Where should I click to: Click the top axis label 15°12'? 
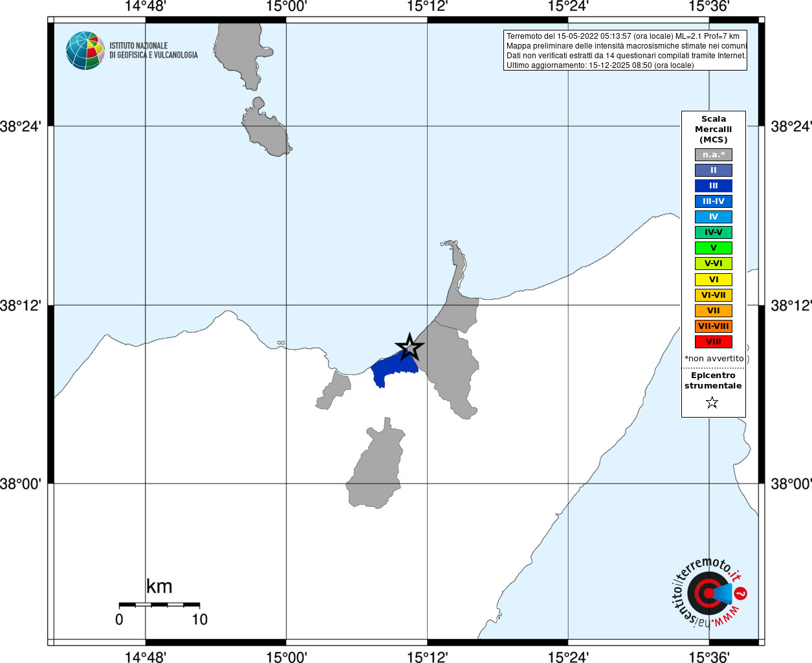point(427,7)
